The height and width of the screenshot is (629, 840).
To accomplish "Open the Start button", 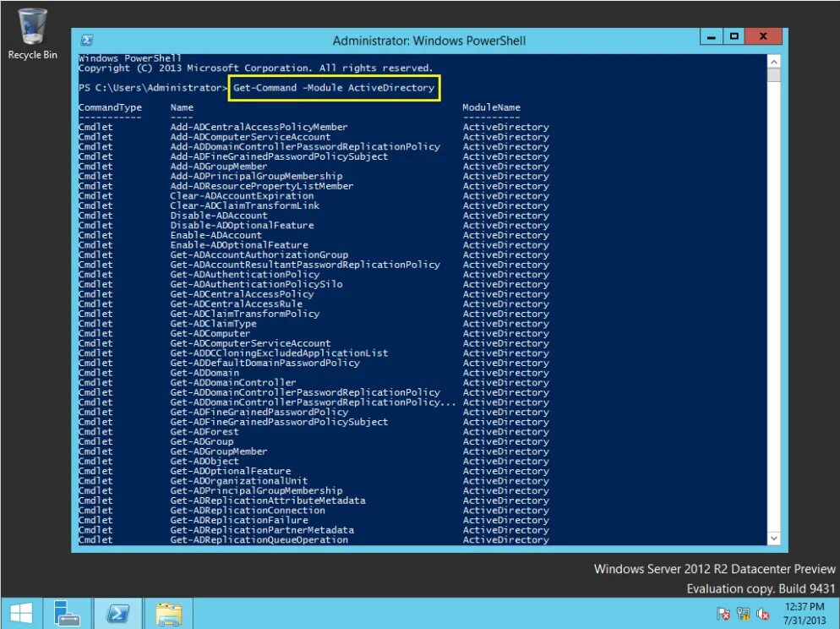I will (x=21, y=614).
